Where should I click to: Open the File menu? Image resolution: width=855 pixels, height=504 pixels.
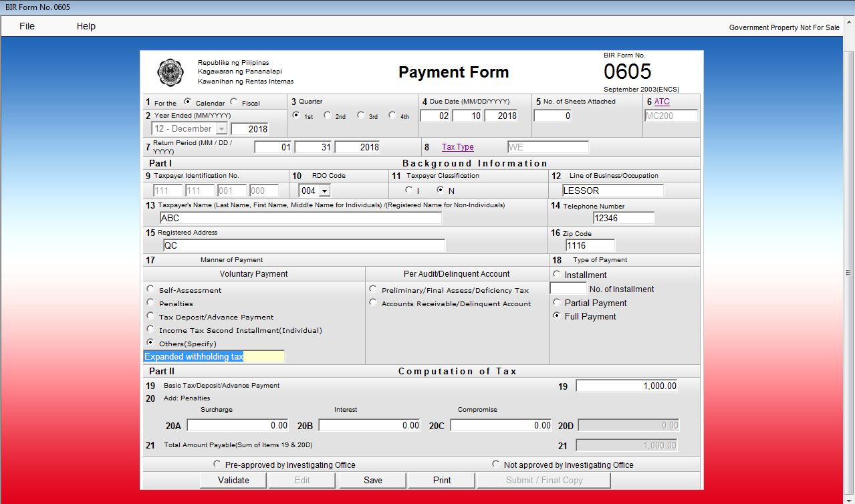coord(27,26)
